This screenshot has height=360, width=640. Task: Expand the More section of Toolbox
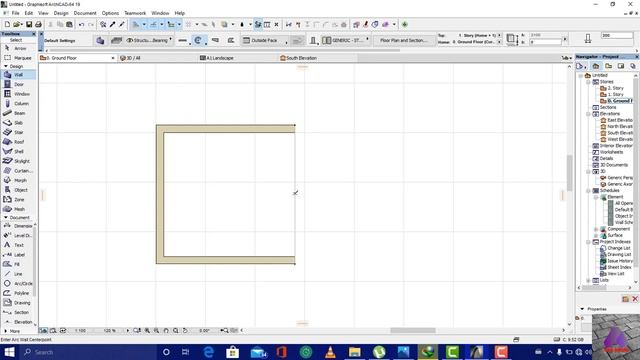[6, 331]
